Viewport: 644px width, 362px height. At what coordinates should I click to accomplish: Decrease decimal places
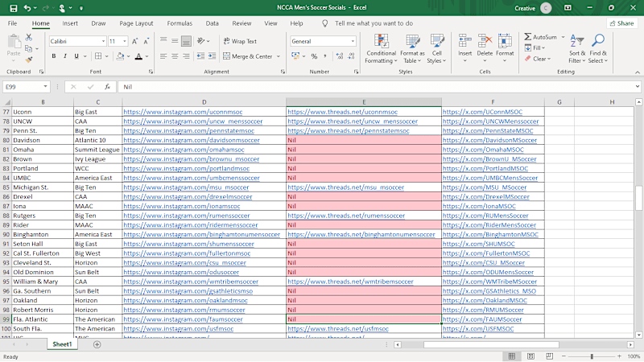(351, 56)
